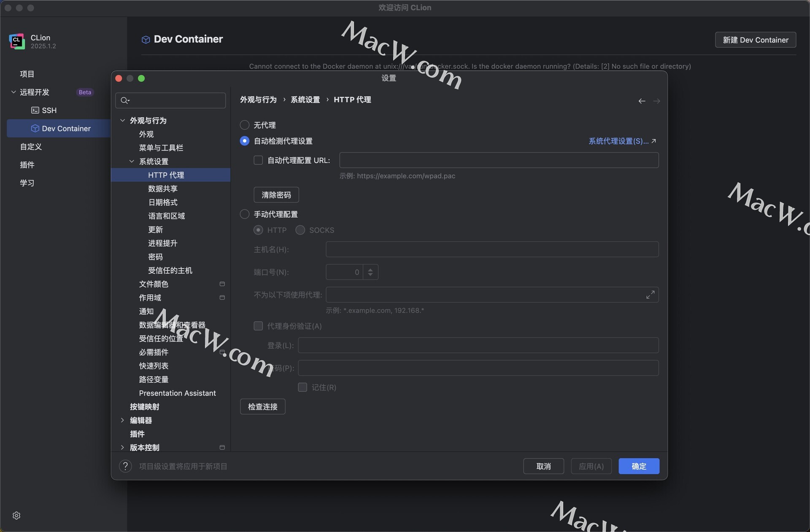Expand the 版本控制 tree node
The height and width of the screenshot is (532, 810).
coord(122,447)
